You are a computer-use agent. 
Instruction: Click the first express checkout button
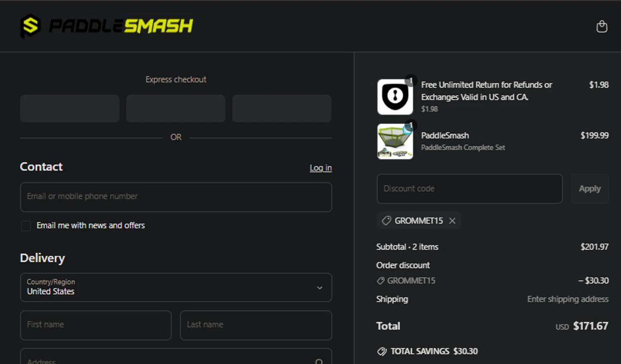coord(70,108)
